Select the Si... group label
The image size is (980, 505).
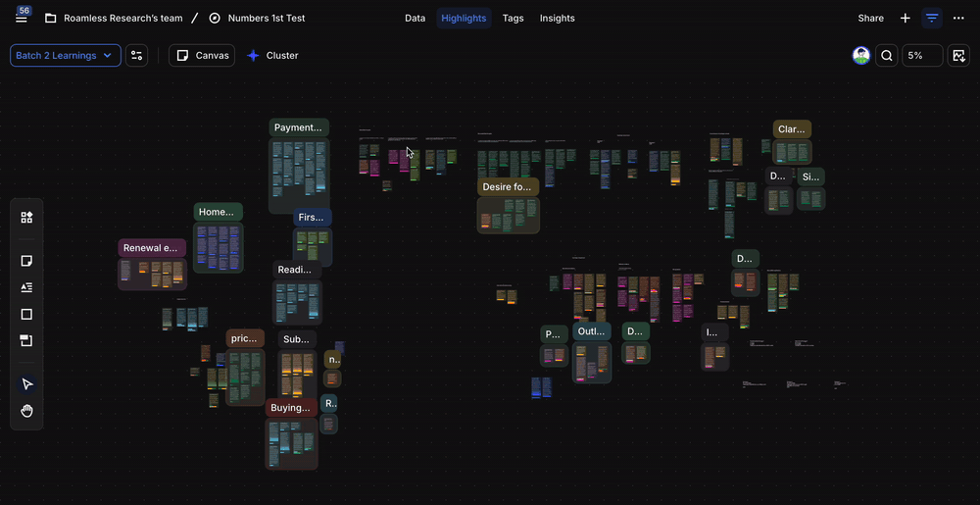810,177
